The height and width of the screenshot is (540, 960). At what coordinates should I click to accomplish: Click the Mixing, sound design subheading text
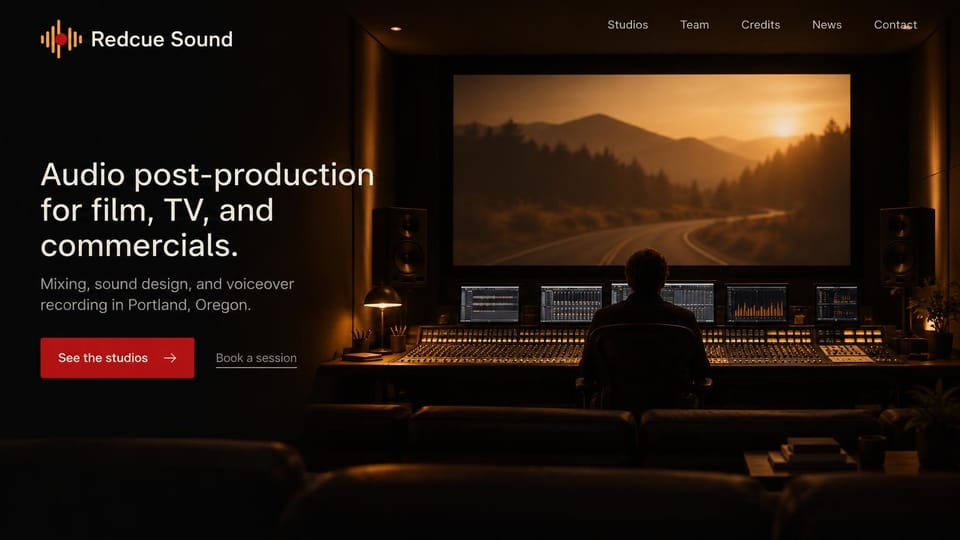(x=167, y=294)
